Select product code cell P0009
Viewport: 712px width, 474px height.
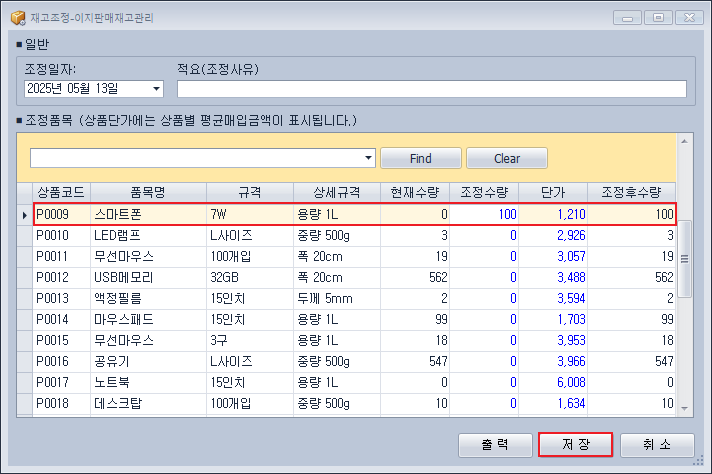[x=62, y=214]
